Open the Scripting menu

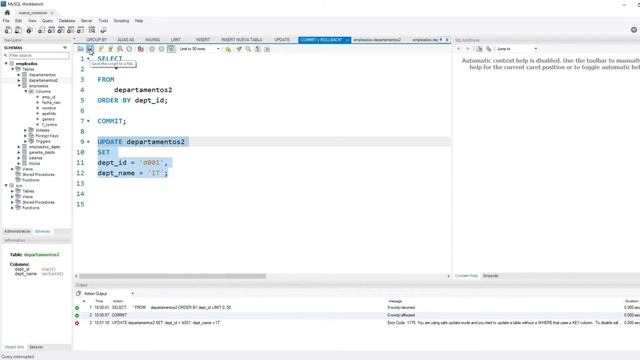coord(121,21)
